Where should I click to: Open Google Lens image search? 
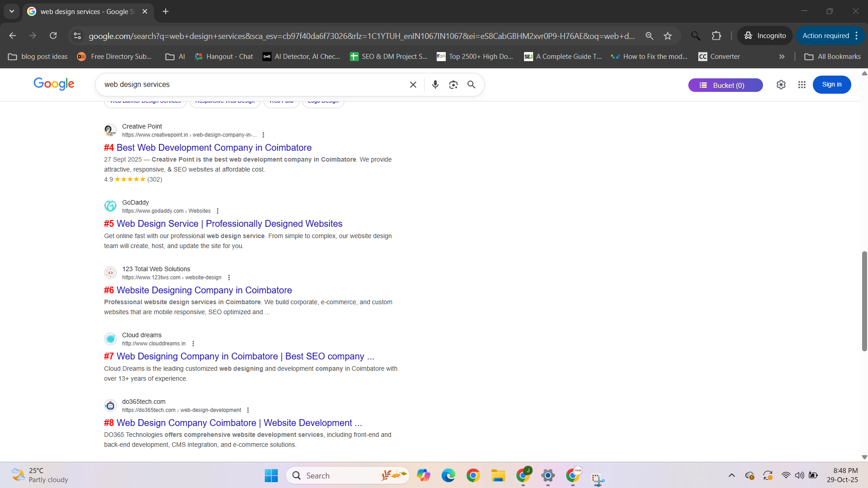click(453, 85)
